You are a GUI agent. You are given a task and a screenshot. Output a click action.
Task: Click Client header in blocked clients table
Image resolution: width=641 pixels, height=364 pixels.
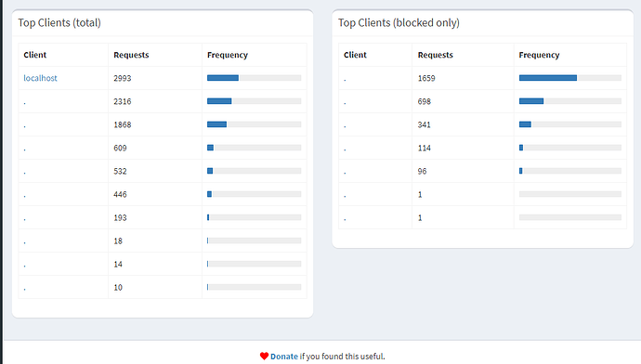355,55
